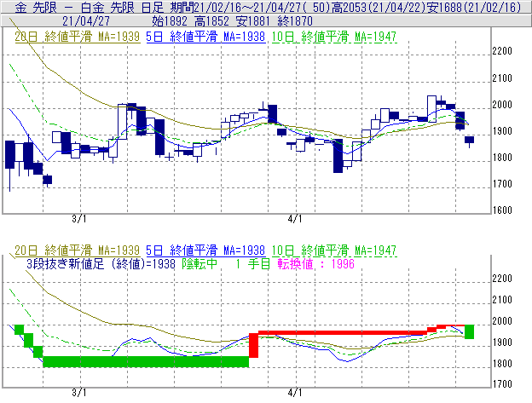The height and width of the screenshot is (403, 532).
Task: Click the period high '高2053(21/04/22)'
Action: click(x=379, y=7)
